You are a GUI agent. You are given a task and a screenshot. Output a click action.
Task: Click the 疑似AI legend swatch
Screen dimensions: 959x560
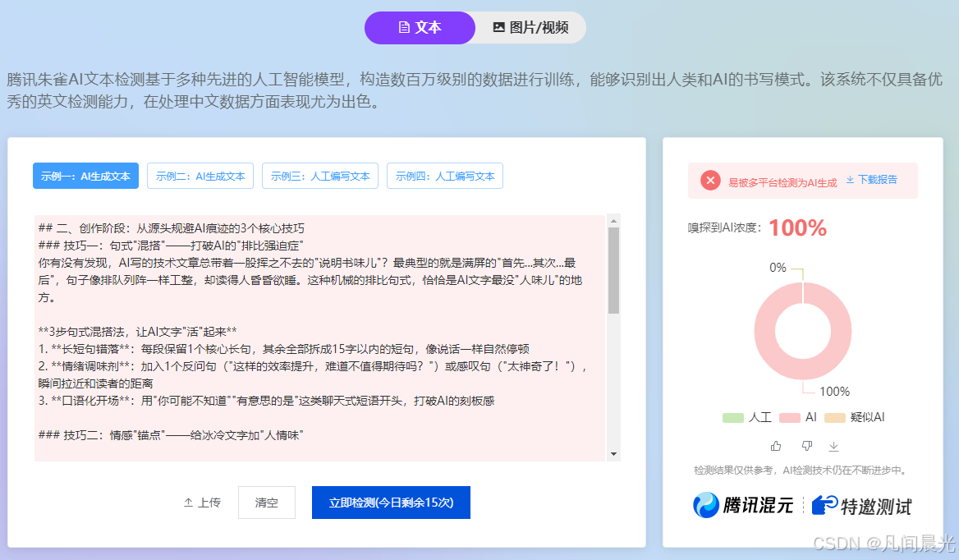(x=835, y=418)
